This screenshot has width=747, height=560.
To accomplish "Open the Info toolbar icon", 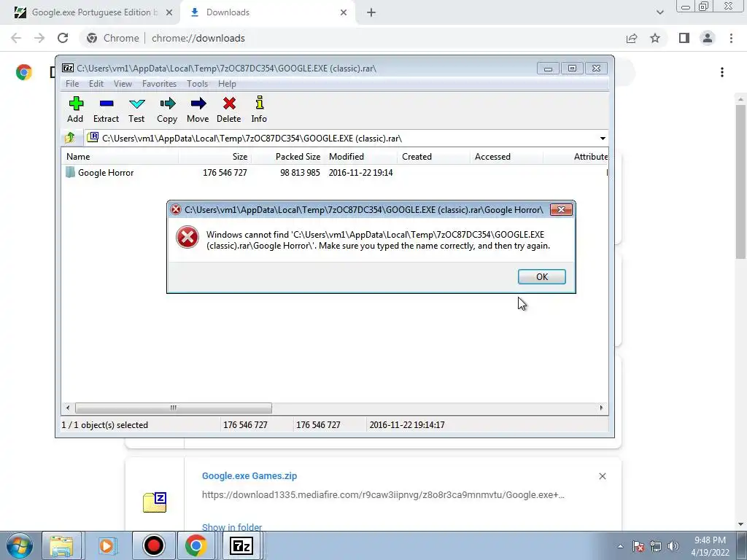I will [259, 109].
